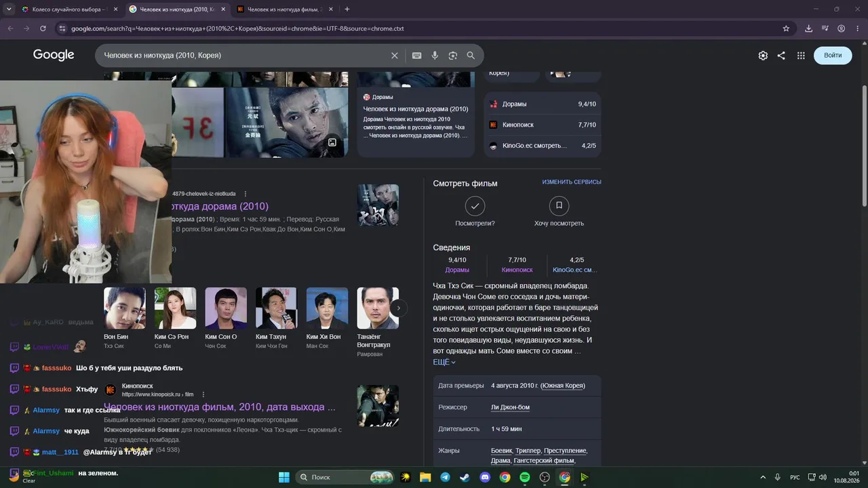Go to the Google homepage logo

pyautogui.click(x=54, y=55)
